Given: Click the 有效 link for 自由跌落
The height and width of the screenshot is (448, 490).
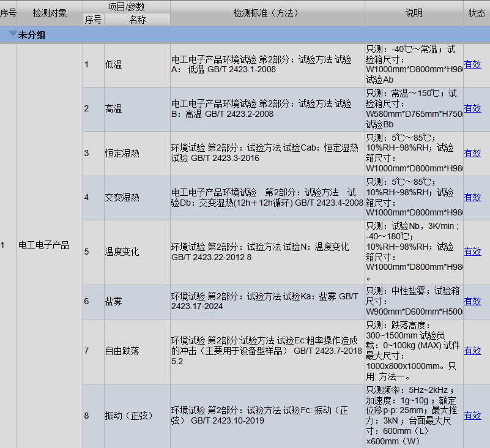Looking at the screenshot, I should pyautogui.click(x=472, y=351).
